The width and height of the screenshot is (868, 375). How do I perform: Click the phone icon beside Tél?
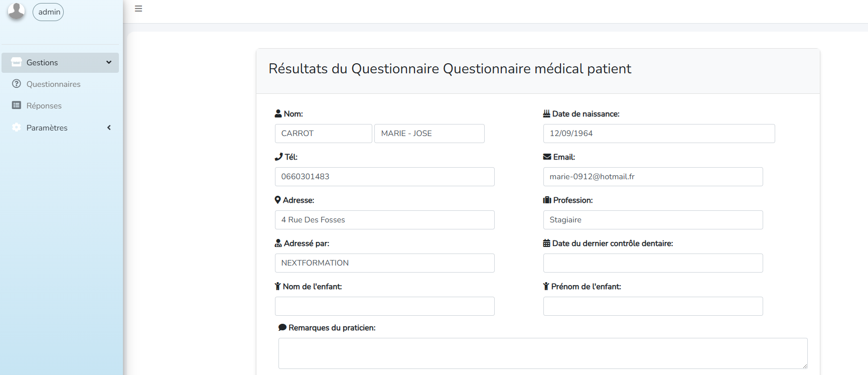pyautogui.click(x=279, y=157)
